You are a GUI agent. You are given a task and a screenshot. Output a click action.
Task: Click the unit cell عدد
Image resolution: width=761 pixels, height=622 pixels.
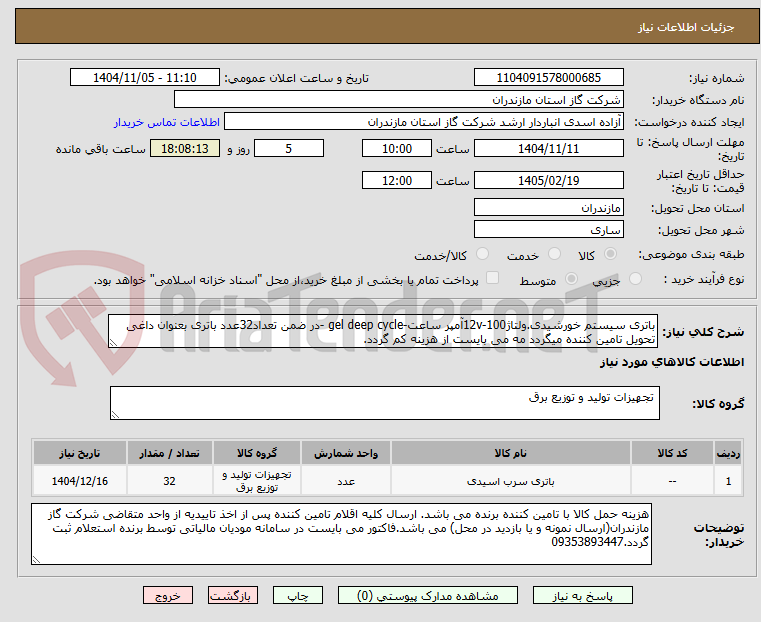pyautogui.click(x=346, y=481)
